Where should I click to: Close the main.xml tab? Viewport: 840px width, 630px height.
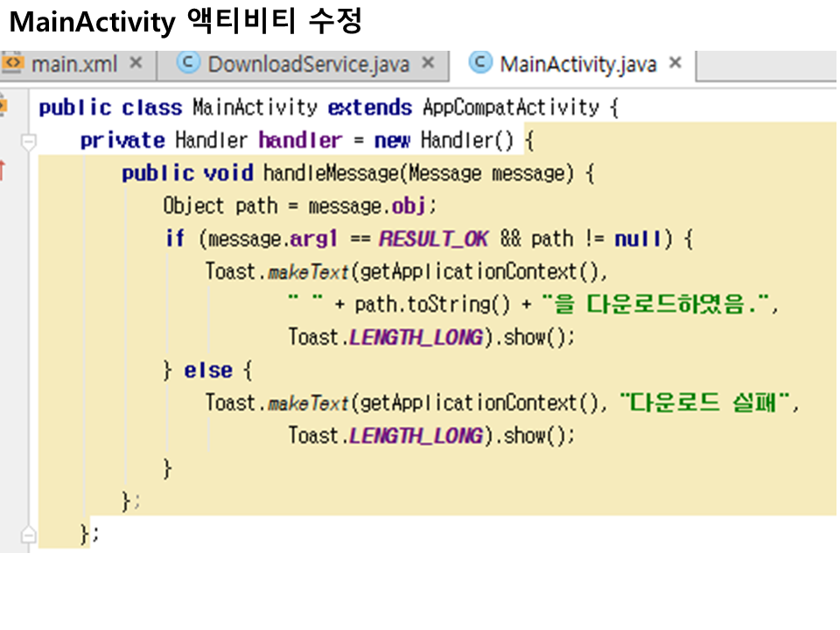click(x=136, y=63)
